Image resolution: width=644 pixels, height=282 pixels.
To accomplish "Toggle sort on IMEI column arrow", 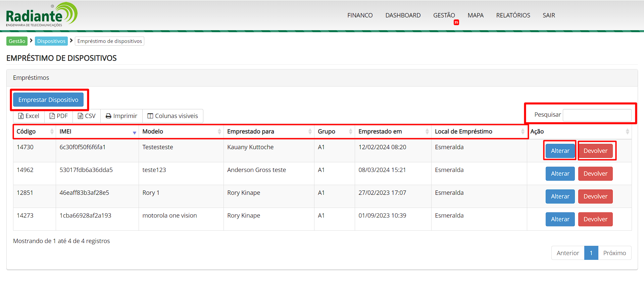I will coord(134,132).
